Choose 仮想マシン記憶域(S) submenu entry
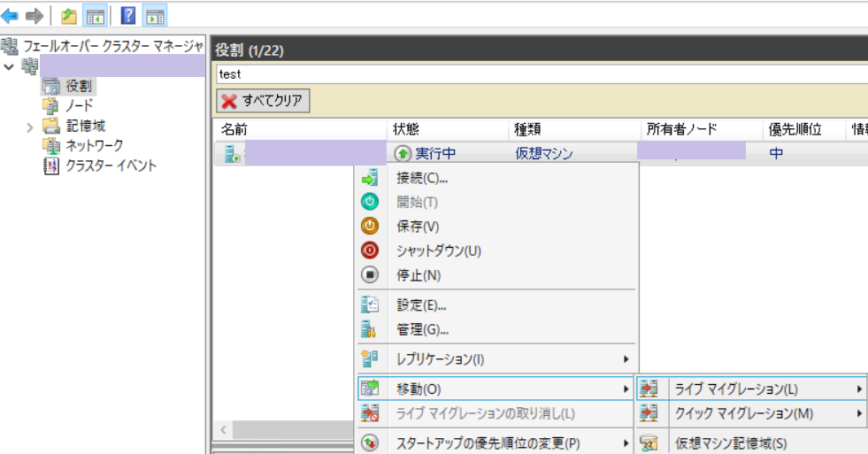 (752, 442)
